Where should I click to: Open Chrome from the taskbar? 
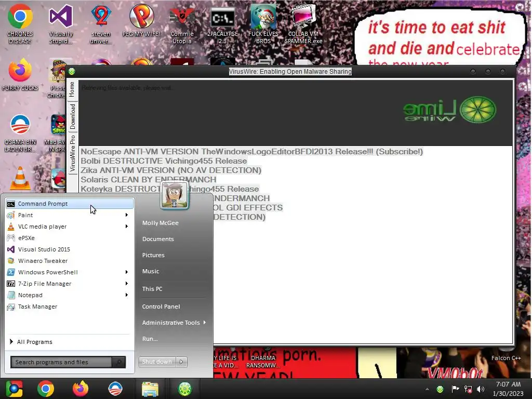(x=46, y=389)
